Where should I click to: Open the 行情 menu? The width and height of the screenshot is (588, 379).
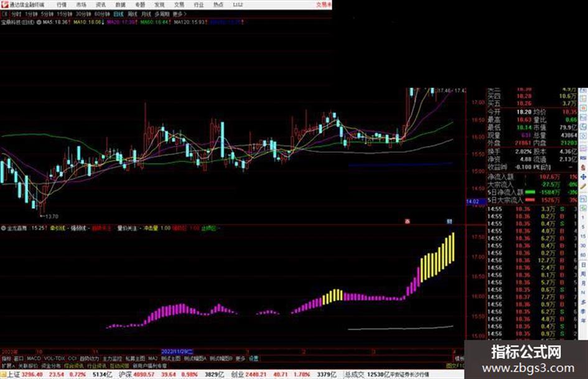coord(62,5)
